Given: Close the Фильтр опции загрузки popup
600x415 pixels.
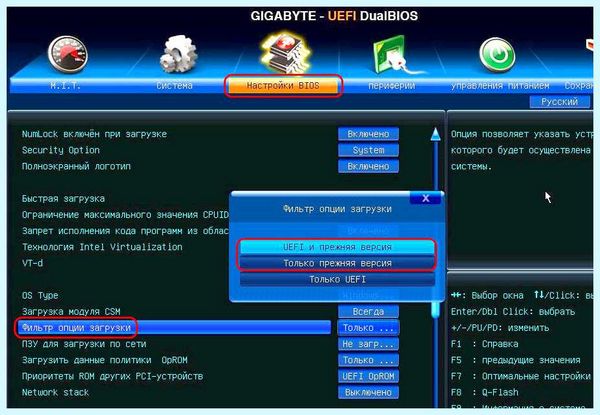Looking at the screenshot, I should 426,198.
